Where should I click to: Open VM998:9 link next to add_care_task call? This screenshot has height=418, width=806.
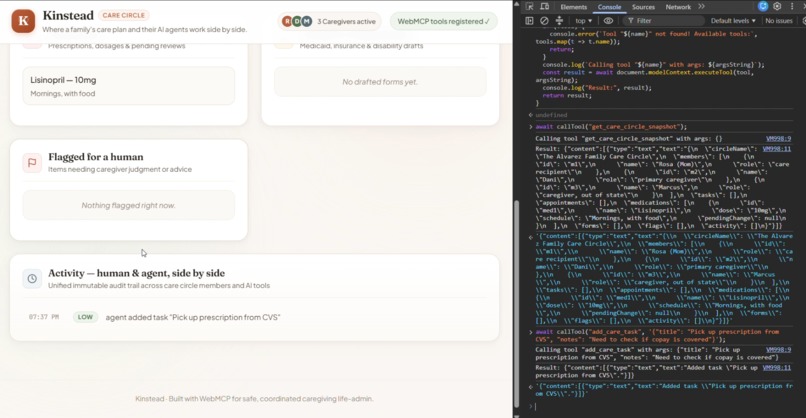click(x=778, y=350)
